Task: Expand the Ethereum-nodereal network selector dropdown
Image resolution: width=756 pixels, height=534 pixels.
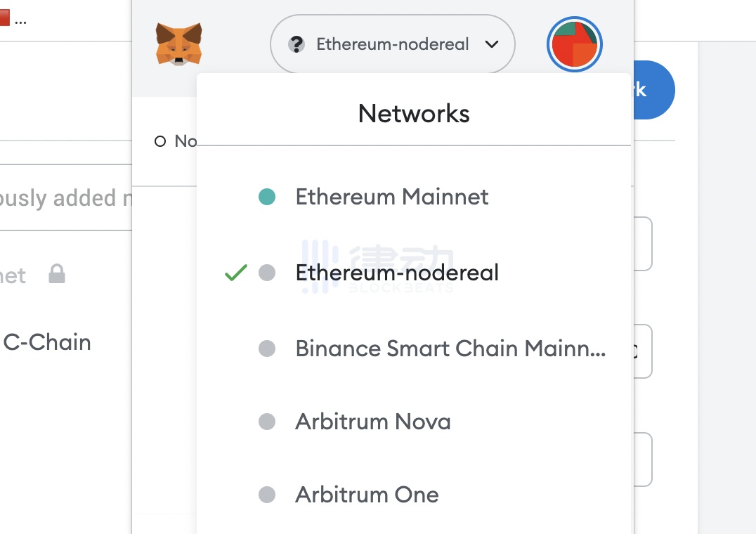Action: coord(392,44)
